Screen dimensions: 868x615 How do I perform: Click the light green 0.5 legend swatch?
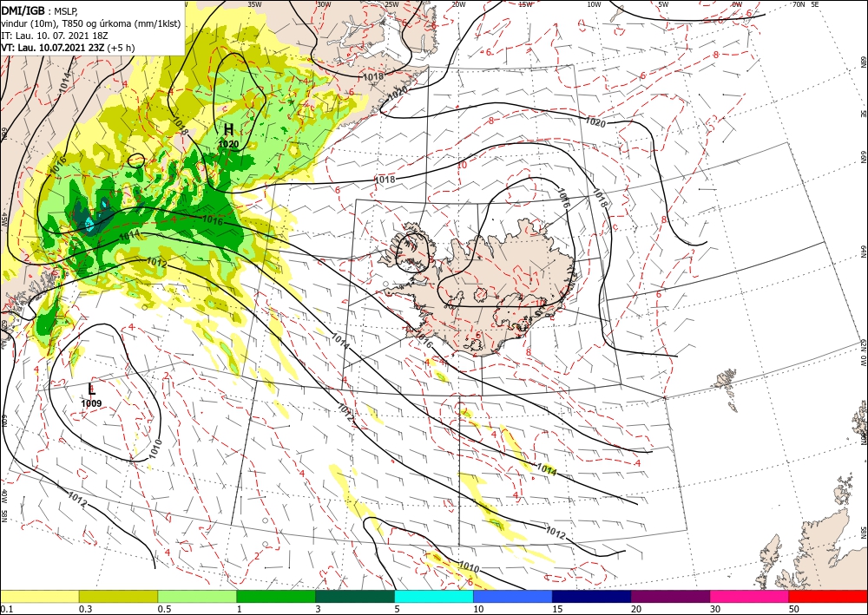click(197, 596)
